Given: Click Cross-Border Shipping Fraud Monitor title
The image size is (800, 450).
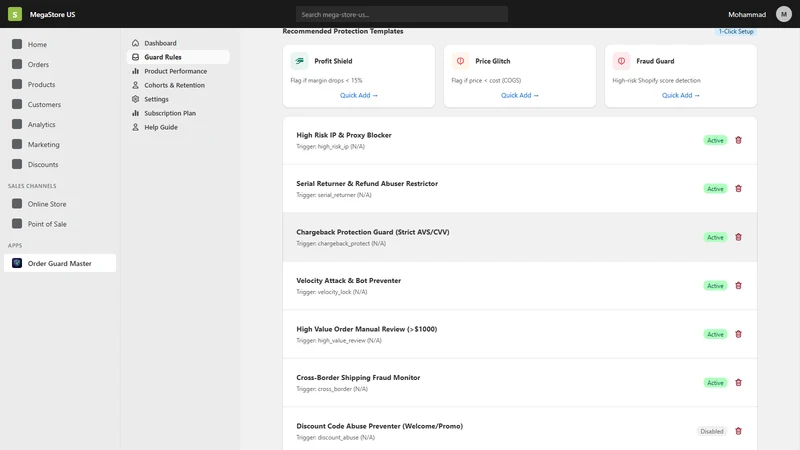Looking at the screenshot, I should 358,378.
